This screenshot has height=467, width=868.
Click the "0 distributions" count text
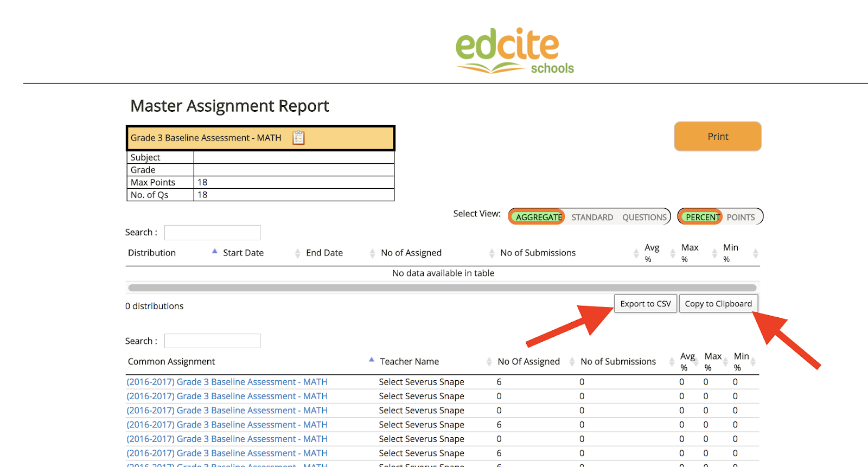pos(154,306)
